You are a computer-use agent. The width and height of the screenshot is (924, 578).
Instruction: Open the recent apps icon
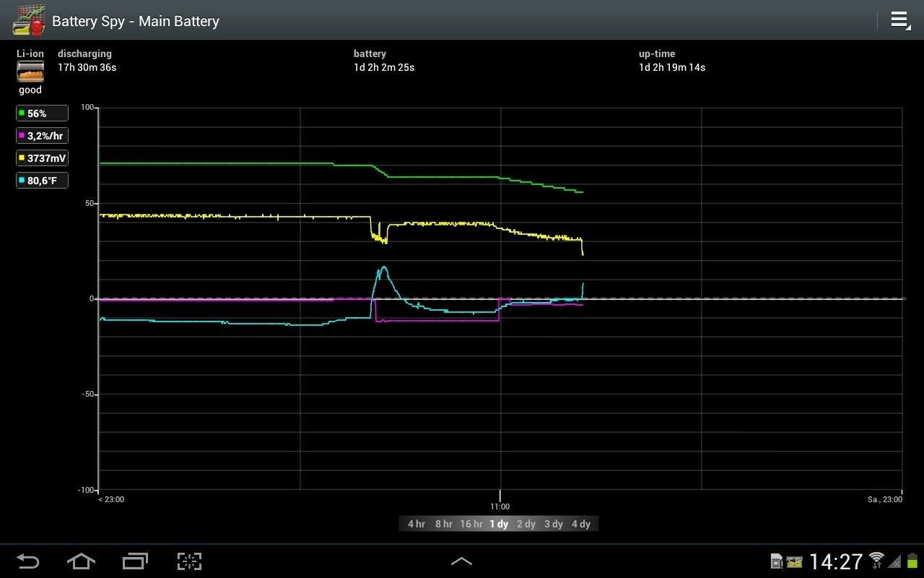(x=135, y=561)
